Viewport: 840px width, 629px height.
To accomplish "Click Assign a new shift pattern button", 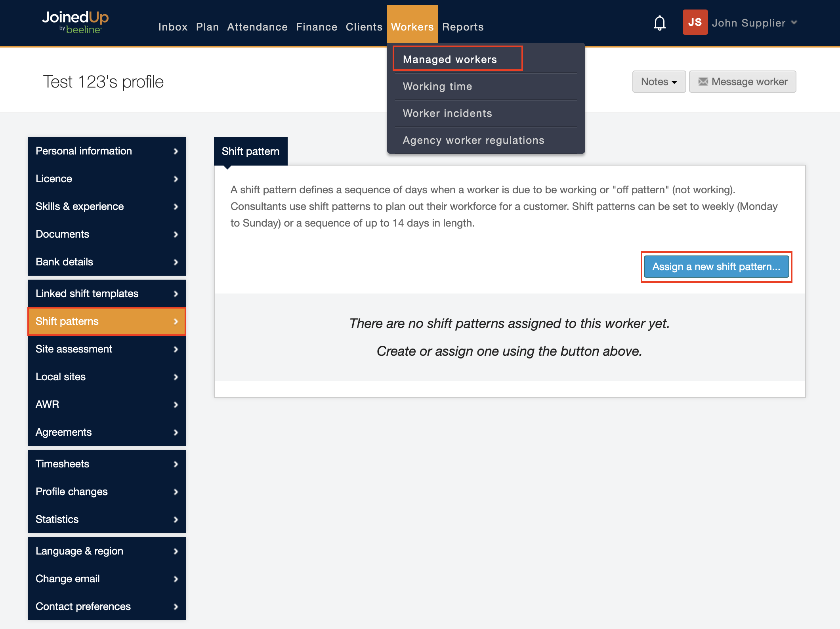I will [x=716, y=267].
